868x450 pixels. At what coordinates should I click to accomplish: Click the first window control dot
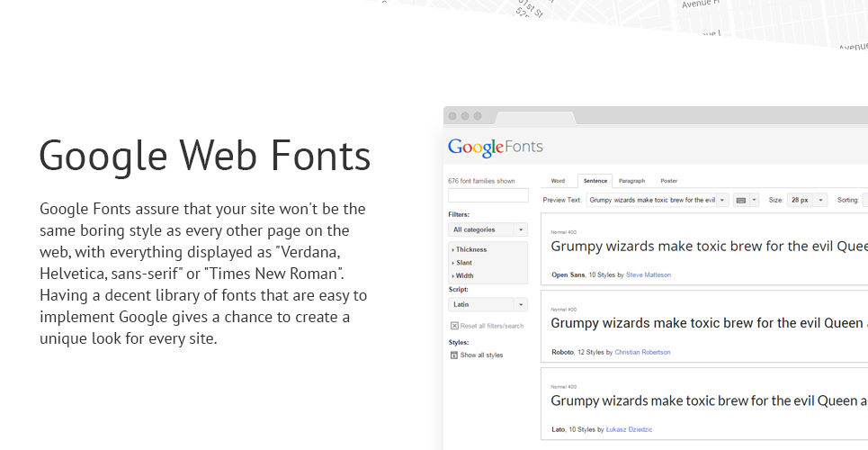[452, 116]
